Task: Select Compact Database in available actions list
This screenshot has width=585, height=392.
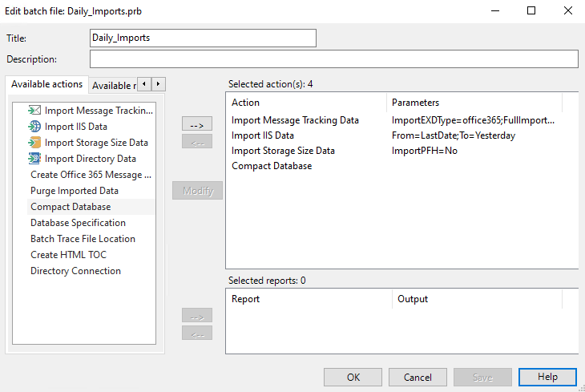Action: (71, 207)
